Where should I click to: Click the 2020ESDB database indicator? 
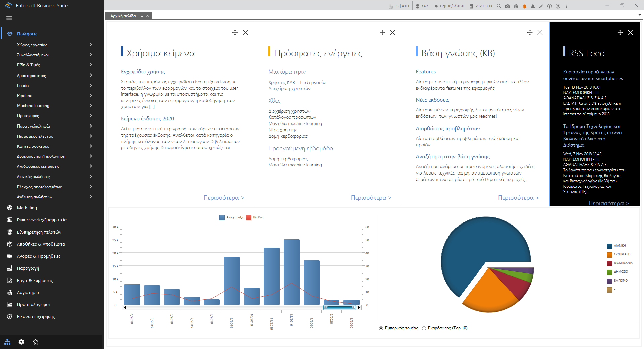(x=481, y=6)
